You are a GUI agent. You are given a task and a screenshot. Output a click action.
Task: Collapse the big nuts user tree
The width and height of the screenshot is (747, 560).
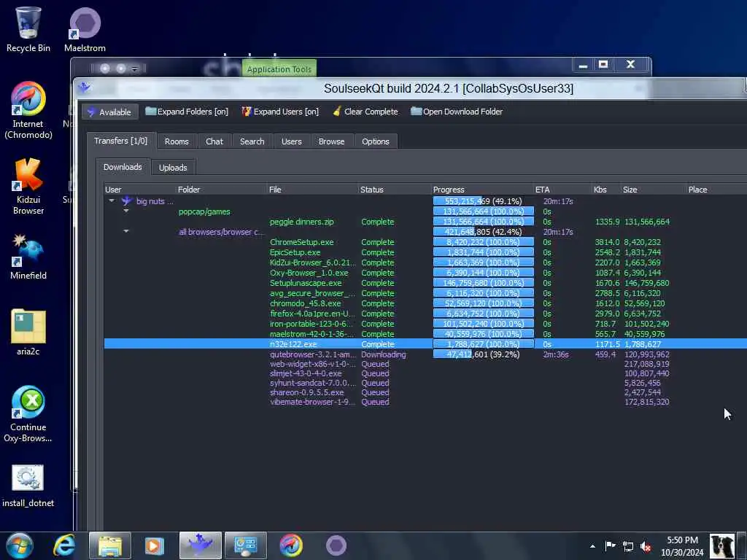click(x=112, y=201)
